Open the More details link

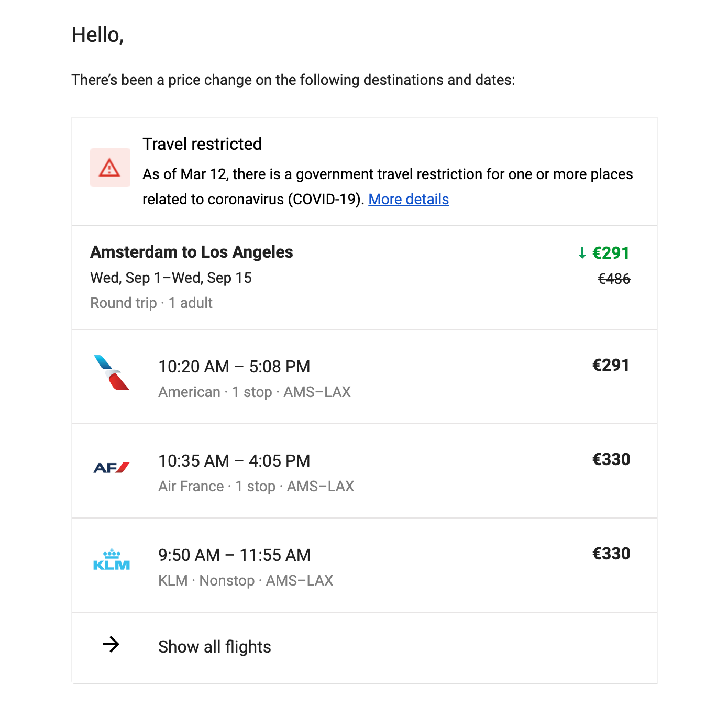[409, 200]
